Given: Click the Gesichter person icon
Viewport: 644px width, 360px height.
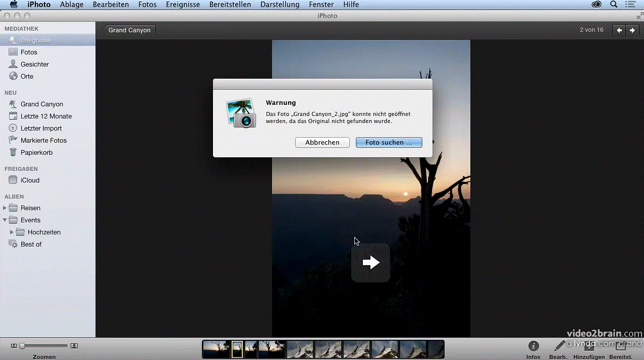Looking at the screenshot, I should tap(13, 64).
